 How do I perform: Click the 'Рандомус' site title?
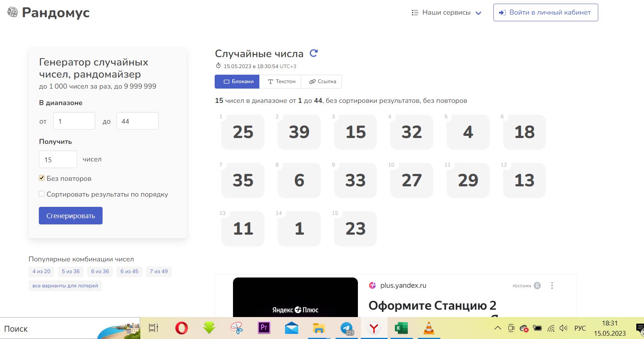click(x=56, y=12)
